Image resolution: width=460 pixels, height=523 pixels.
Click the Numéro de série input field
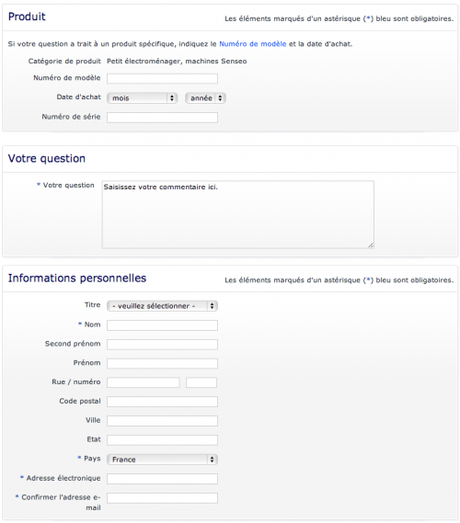pyautogui.click(x=162, y=117)
